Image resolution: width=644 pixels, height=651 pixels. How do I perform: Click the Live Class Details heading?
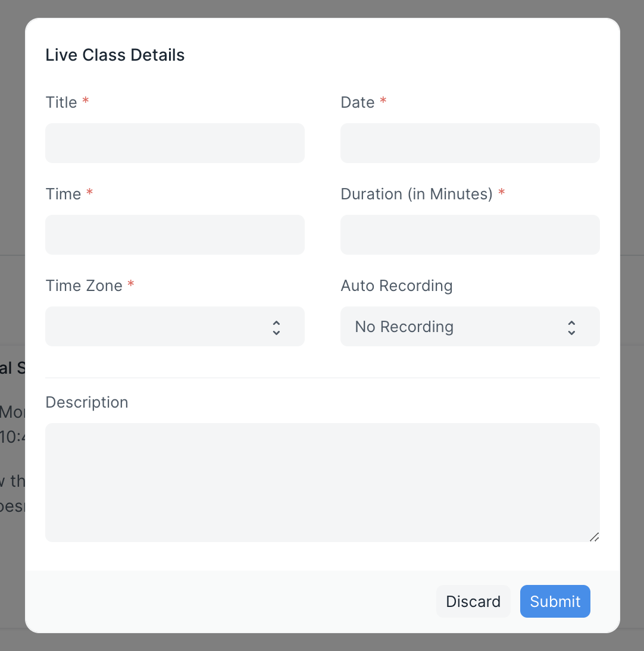point(115,55)
